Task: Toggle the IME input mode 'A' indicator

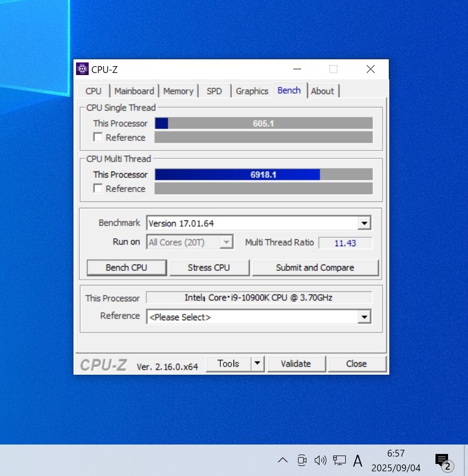Action: (358, 460)
